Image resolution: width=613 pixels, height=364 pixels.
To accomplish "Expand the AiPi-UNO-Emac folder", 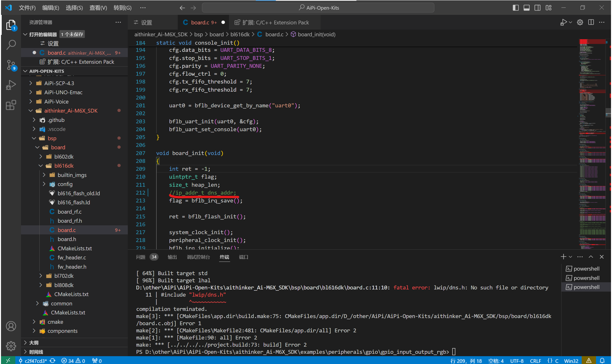I will point(63,92).
